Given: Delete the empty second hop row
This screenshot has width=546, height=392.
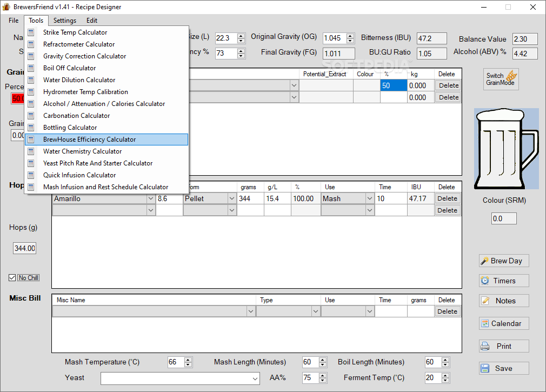Looking at the screenshot, I should 448,210.
